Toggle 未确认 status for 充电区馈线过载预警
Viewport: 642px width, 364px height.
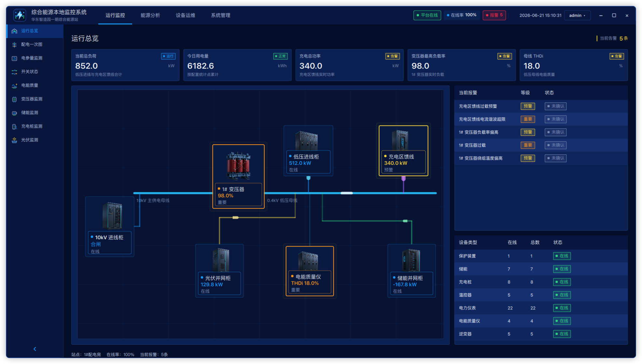click(555, 106)
